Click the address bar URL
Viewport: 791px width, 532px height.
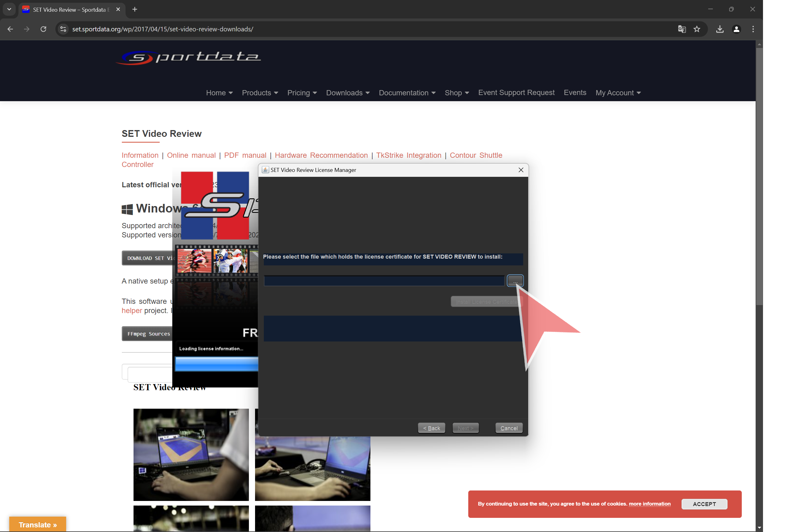pos(163,29)
